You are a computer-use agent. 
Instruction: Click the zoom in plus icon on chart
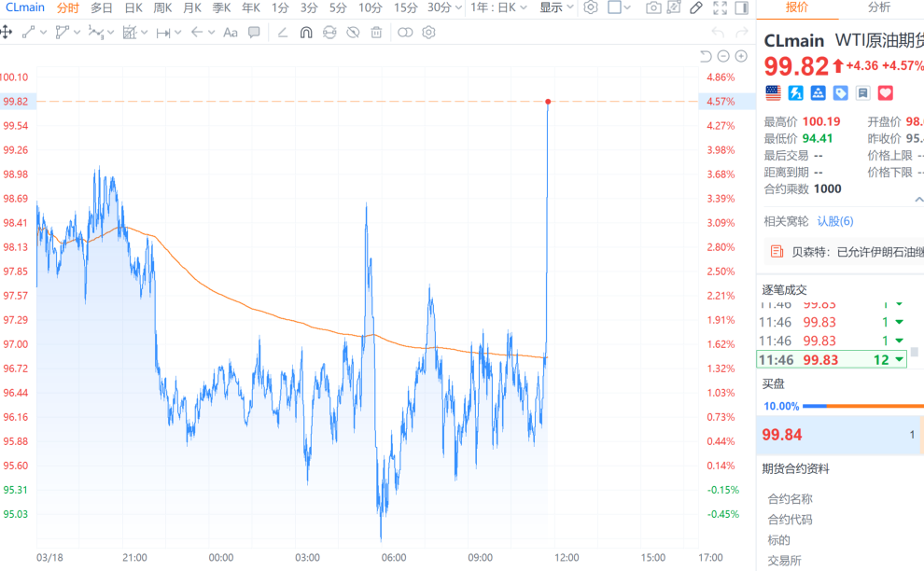click(x=741, y=56)
